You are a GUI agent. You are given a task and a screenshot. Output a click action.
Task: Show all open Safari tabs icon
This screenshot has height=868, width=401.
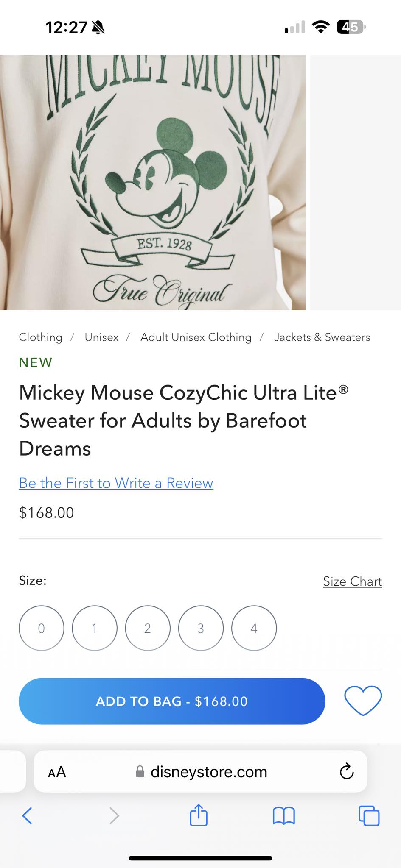(369, 815)
